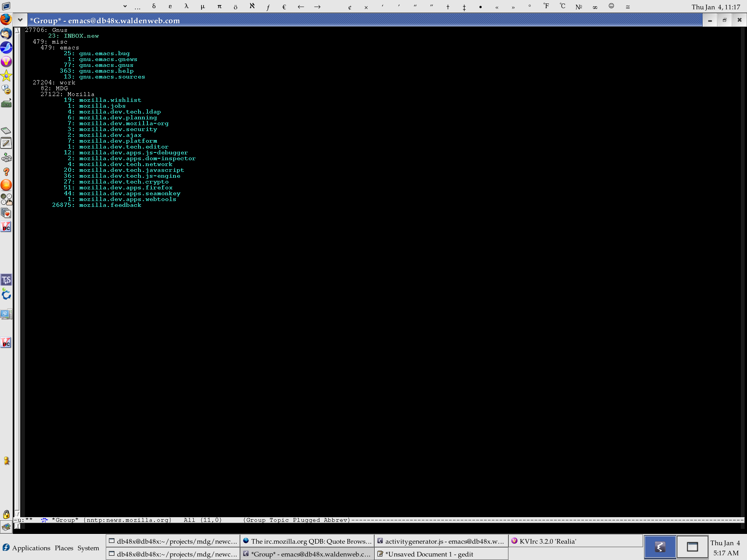This screenshot has height=560, width=747.
Task: Collapse the Mozilla topic
Action: click(x=81, y=94)
